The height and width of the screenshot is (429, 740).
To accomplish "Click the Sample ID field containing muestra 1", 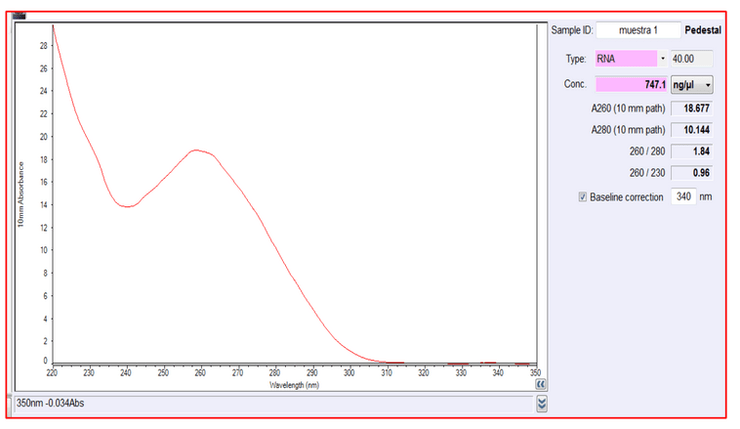I will pos(638,30).
